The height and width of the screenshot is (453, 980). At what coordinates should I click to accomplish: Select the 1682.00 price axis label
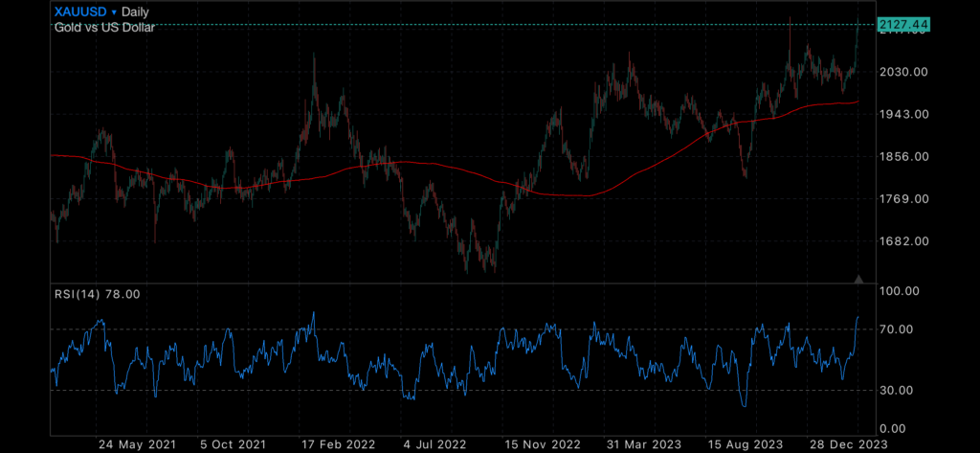[903, 241]
